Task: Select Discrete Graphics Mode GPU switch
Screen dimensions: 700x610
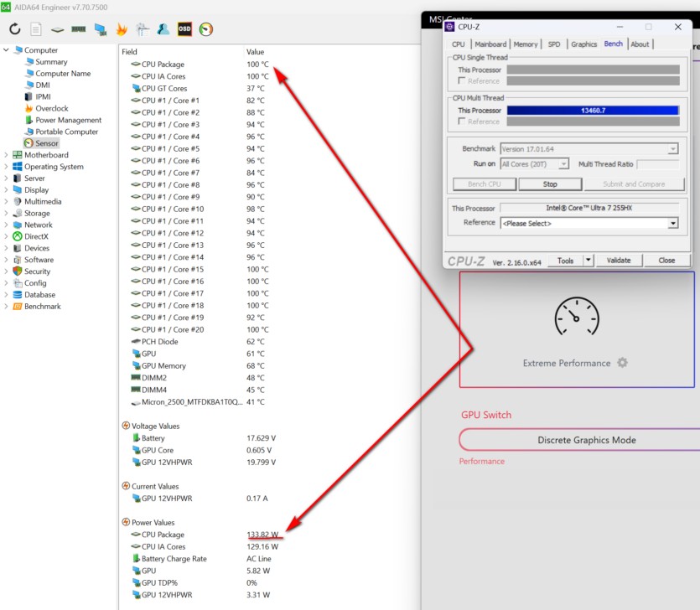Action: pos(586,440)
